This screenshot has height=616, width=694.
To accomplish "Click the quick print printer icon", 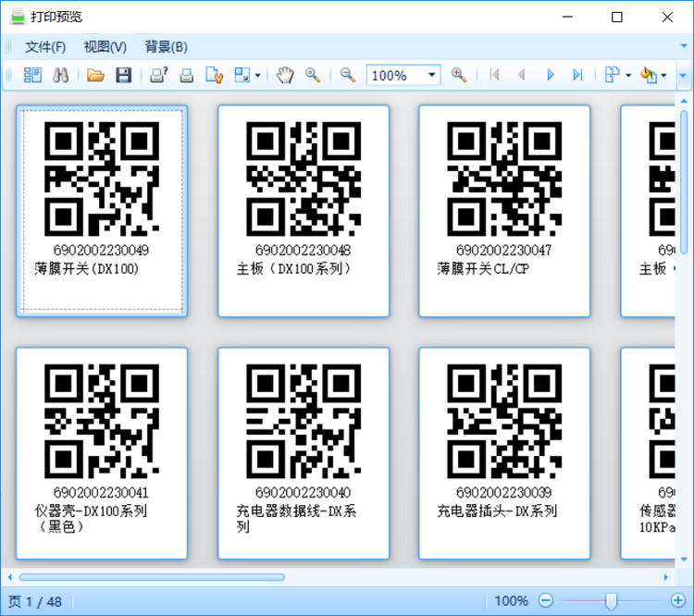I will (186, 75).
